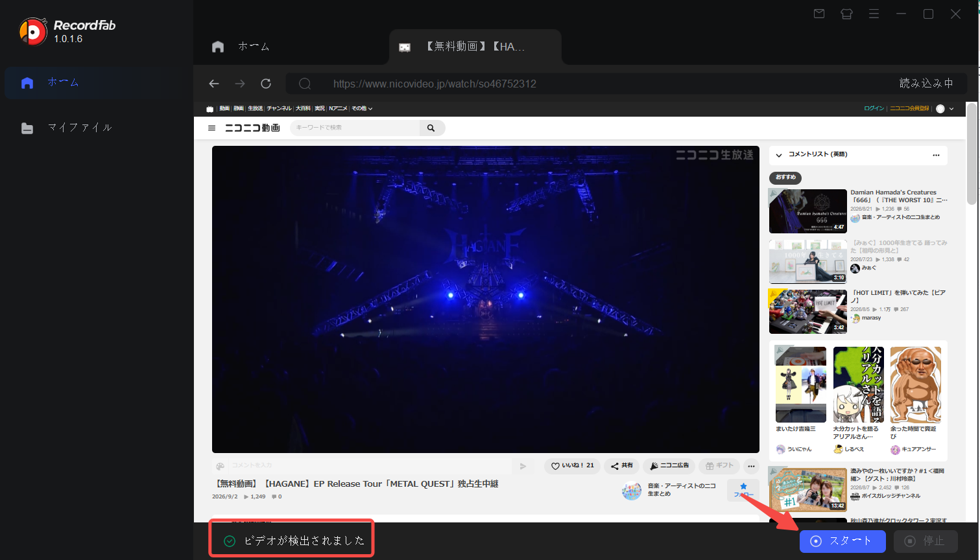Go forward using the right arrow
The image size is (980, 560).
click(240, 84)
